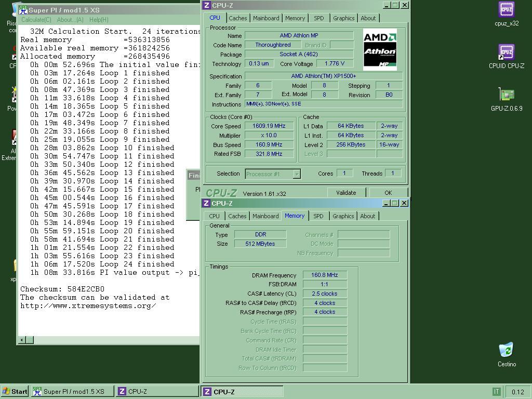The image size is (532, 399).
Task: Click the top CPU-Z window title icon
Action: point(206,5)
